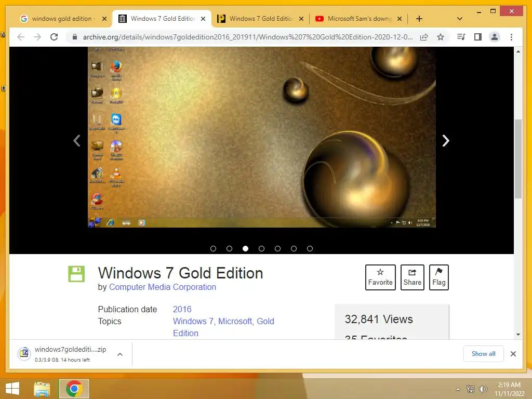Click the Windows 7 desktop preview image
The height and width of the screenshot is (399, 532).
[x=262, y=137]
